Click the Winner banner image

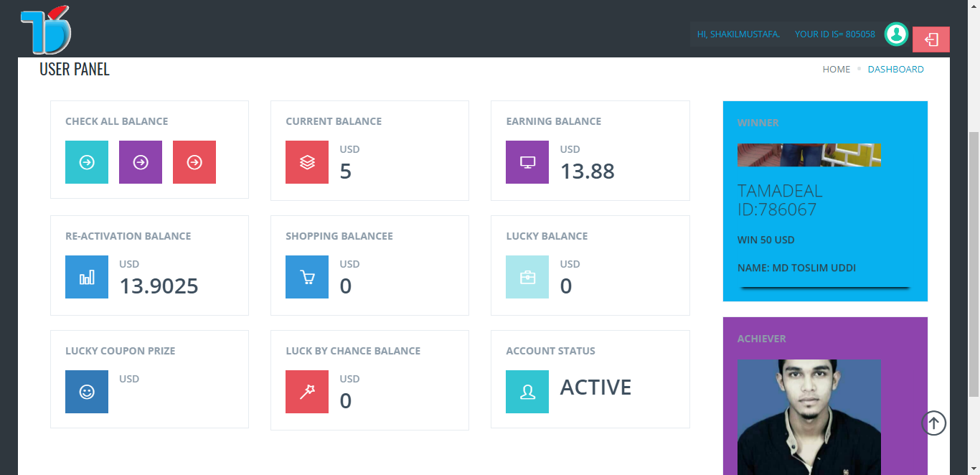pos(809,155)
